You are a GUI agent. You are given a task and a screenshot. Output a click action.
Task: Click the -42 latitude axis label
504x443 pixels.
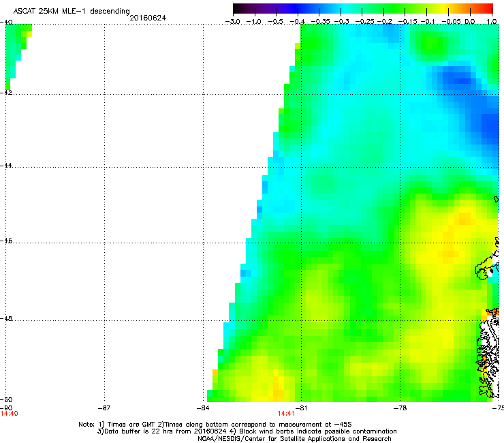[6, 92]
